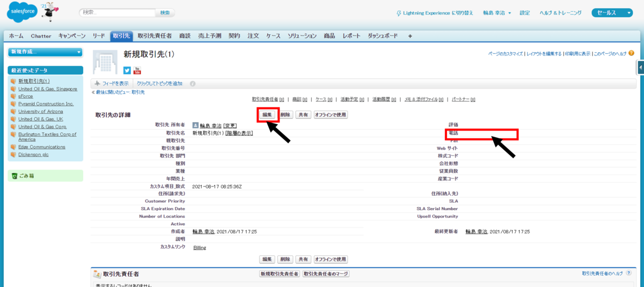Click ページのカスタマイズ link
Viewport: 644px width, 287px height.
coord(506,54)
